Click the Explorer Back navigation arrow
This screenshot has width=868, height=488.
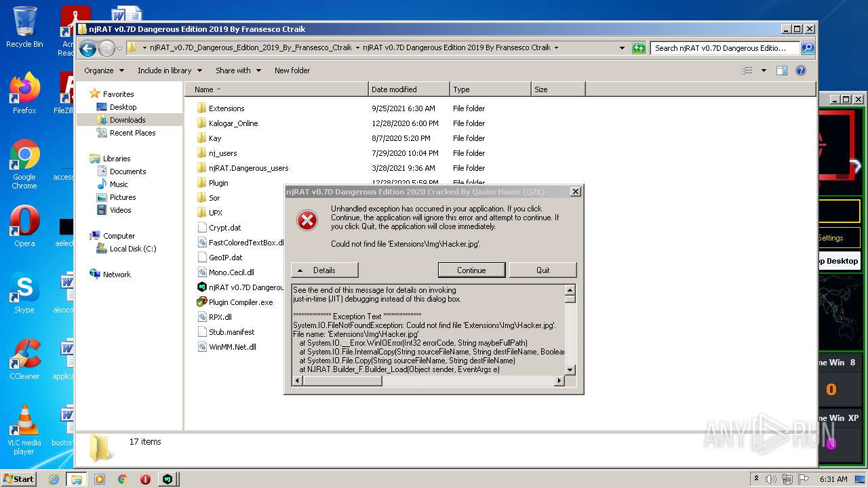click(x=87, y=48)
